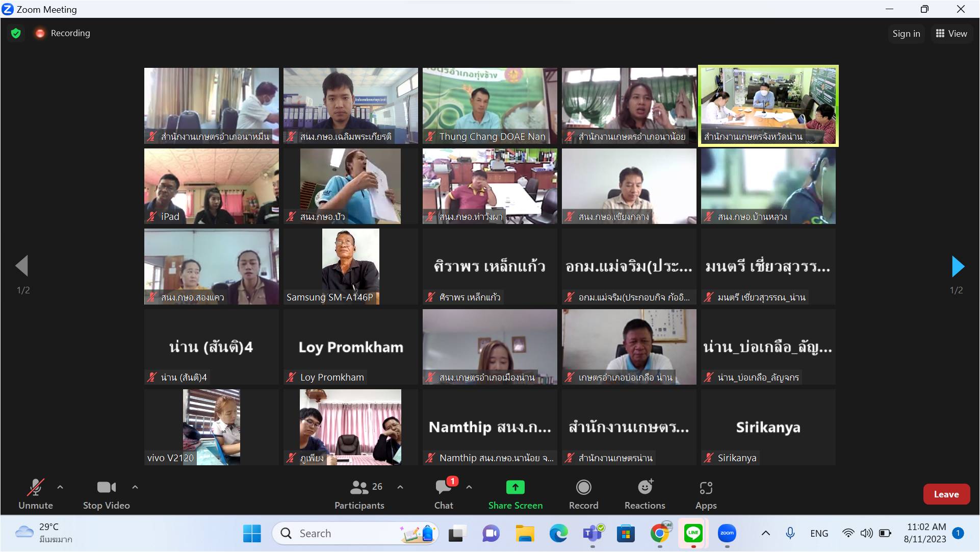Expand video options arrow beside Stop Video
980x552 pixels.
135,488
